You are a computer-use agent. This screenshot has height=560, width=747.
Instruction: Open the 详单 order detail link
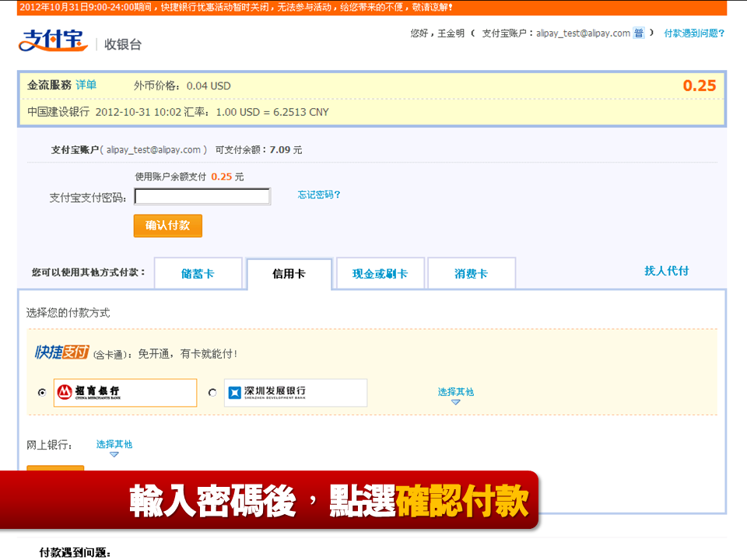click(85, 86)
